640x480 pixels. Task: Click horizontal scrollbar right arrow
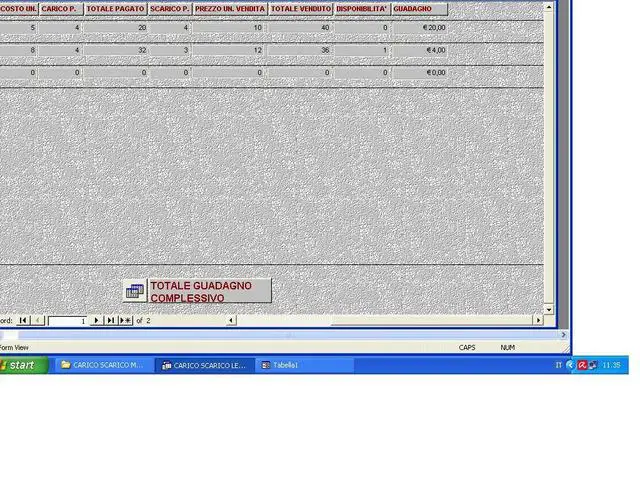[538, 320]
